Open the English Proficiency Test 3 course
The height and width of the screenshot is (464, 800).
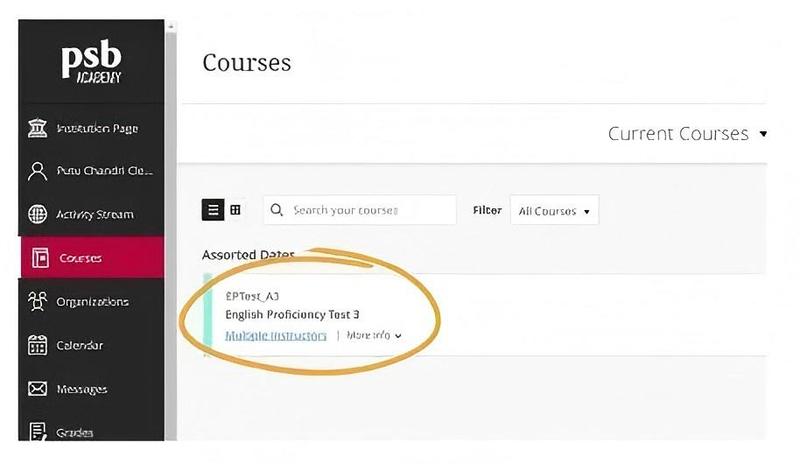click(292, 314)
